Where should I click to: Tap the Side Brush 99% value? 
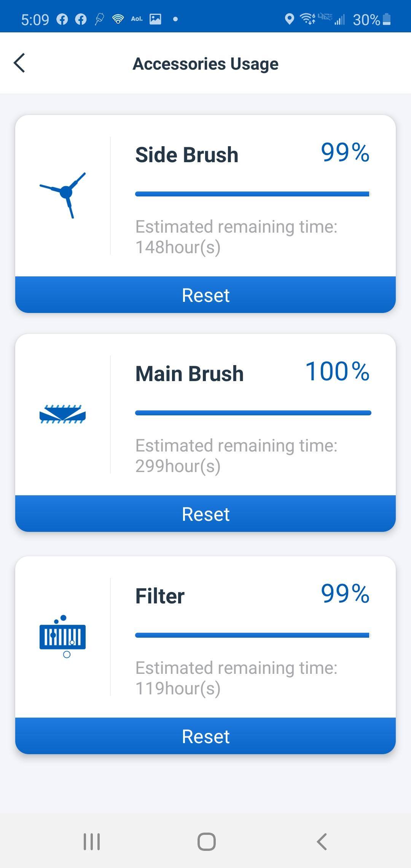345,153
